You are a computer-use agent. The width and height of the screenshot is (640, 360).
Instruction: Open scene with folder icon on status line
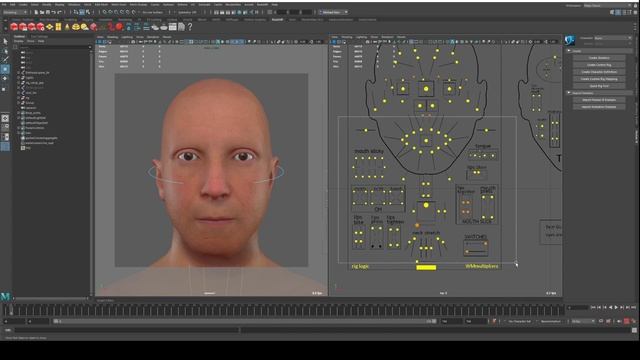point(42,12)
